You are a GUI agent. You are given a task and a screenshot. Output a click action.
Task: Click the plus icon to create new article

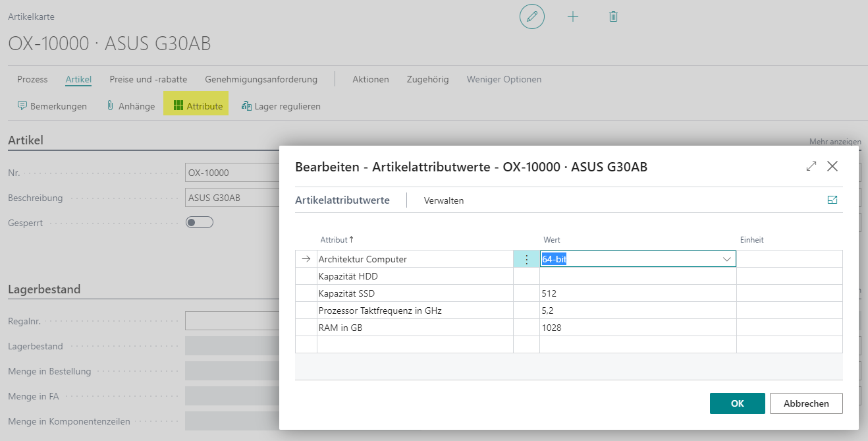(x=573, y=16)
